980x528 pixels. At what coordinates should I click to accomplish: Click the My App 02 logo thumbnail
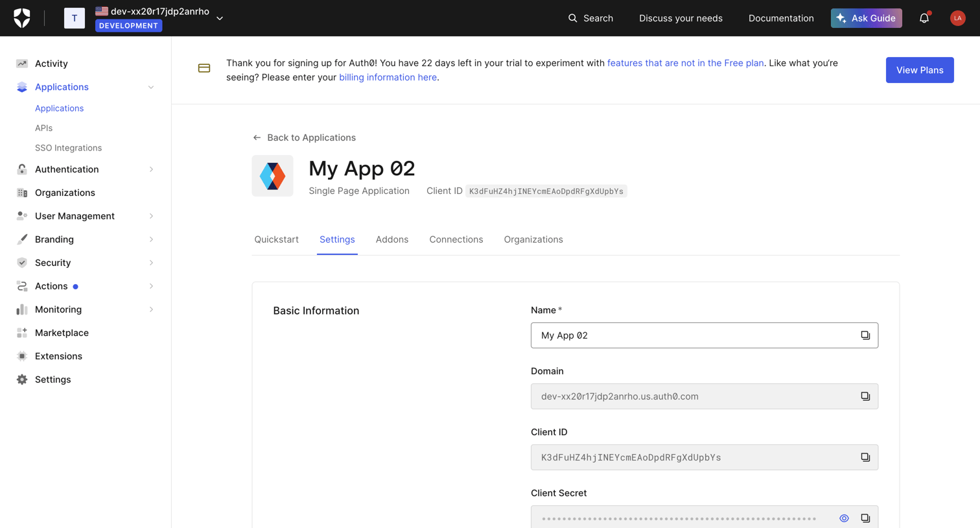pyautogui.click(x=272, y=176)
